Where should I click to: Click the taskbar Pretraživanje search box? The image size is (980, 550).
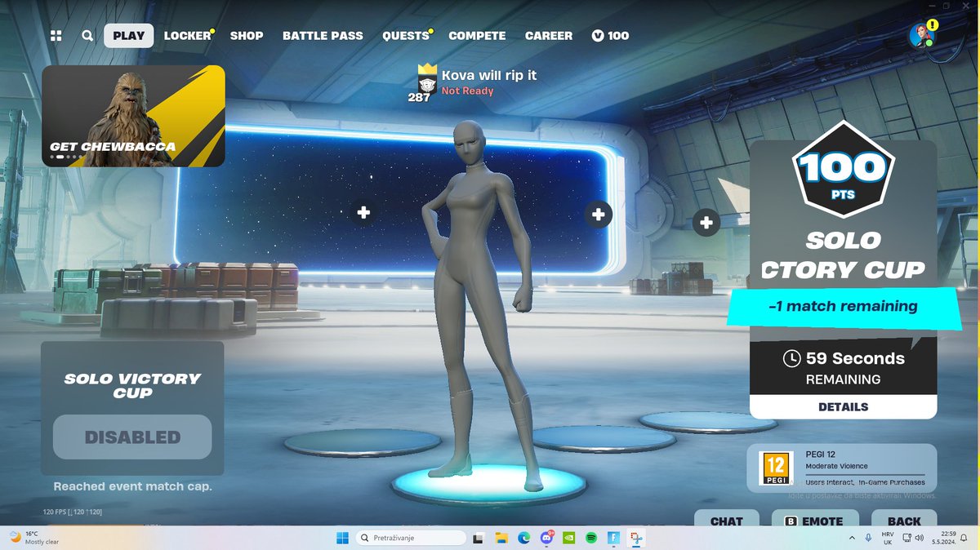(412, 538)
